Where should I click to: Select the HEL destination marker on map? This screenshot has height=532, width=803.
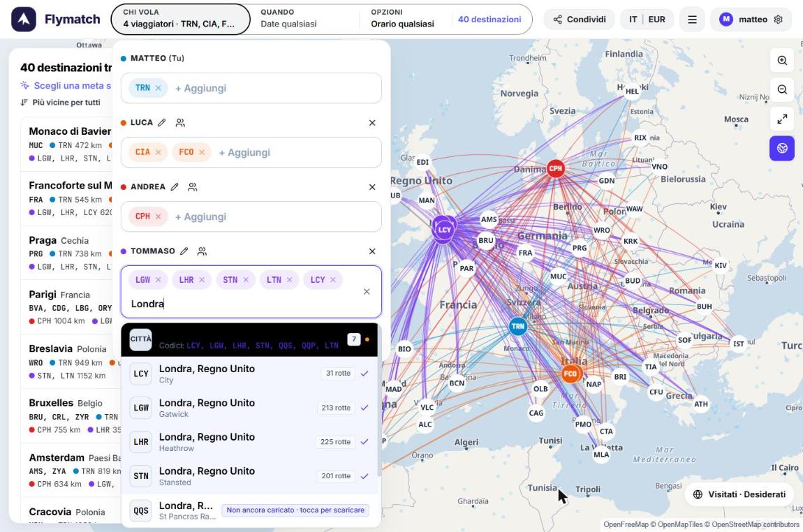pos(632,91)
